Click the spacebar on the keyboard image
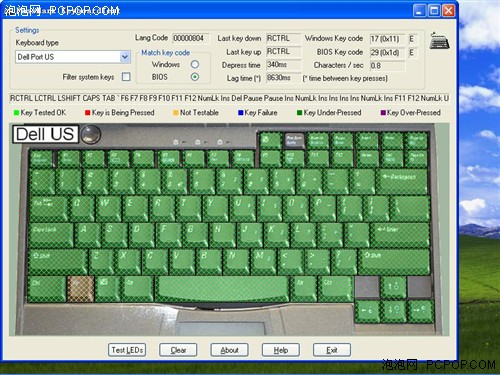The height and width of the screenshot is (375, 500). pyautogui.click(x=223, y=288)
